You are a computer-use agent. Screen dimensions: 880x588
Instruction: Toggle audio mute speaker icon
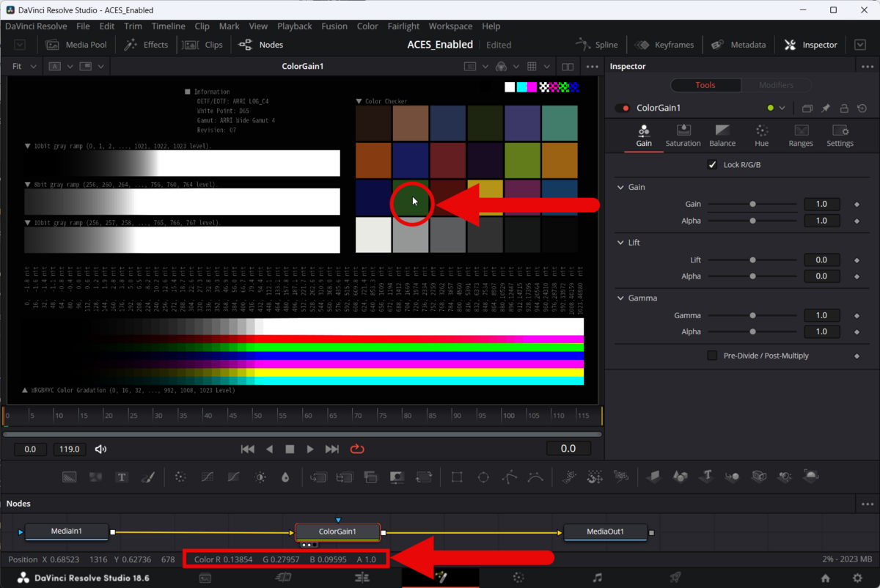tap(100, 449)
